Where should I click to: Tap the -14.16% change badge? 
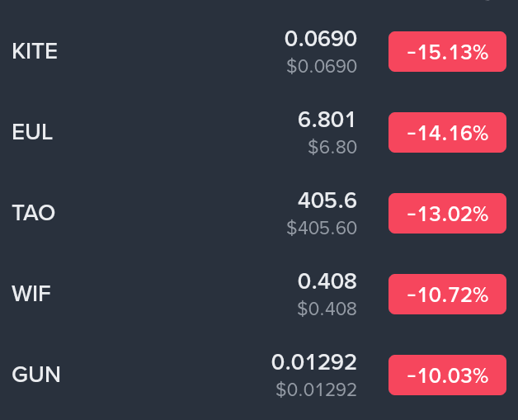447,132
